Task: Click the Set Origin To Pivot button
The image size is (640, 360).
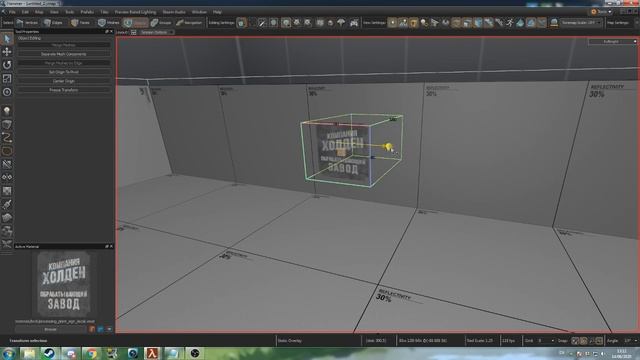Action: click(64, 72)
